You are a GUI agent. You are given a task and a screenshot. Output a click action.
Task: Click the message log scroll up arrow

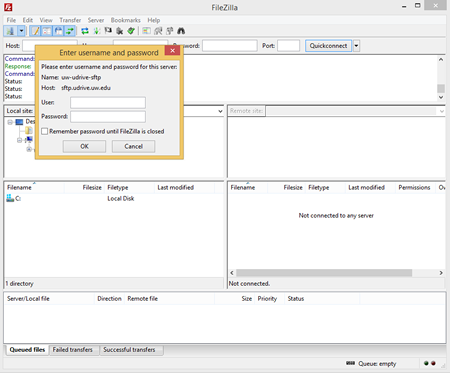[441, 59]
